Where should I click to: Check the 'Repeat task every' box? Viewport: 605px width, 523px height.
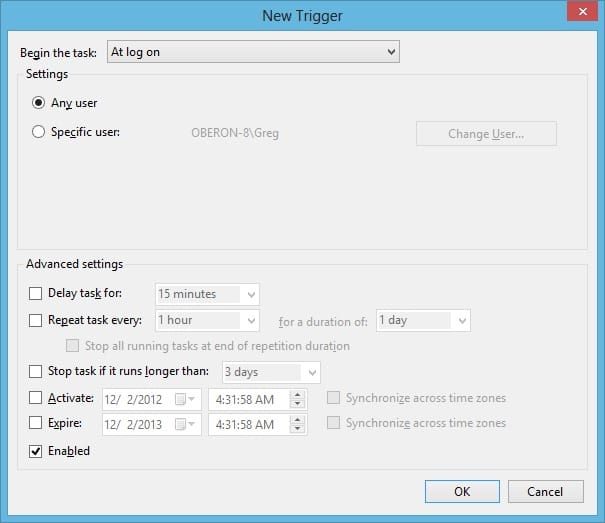click(36, 321)
